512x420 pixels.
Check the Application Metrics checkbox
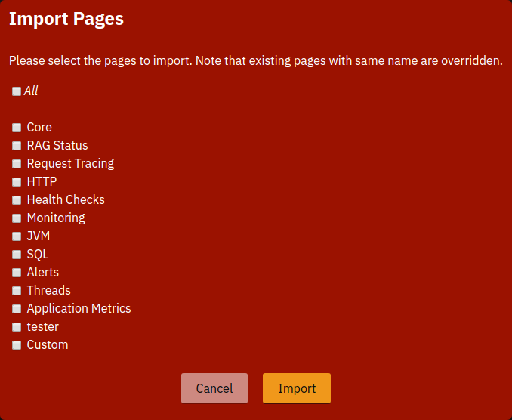tap(17, 309)
